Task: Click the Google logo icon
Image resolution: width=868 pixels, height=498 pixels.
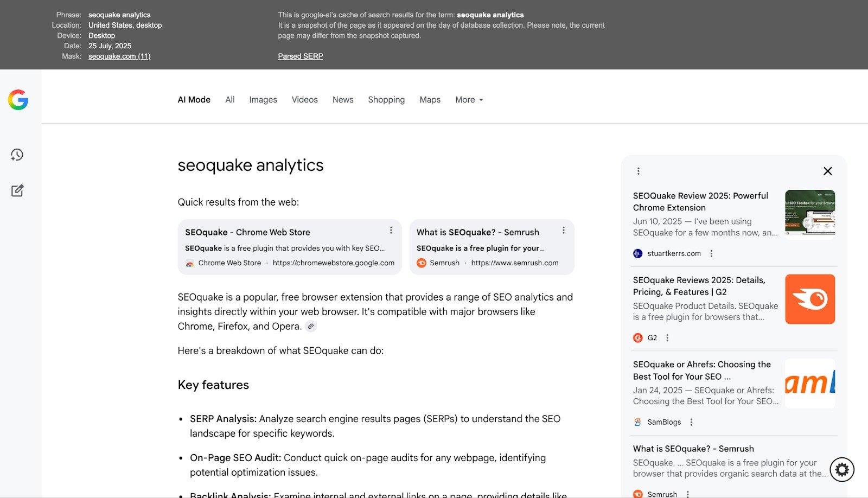Action: click(x=18, y=100)
